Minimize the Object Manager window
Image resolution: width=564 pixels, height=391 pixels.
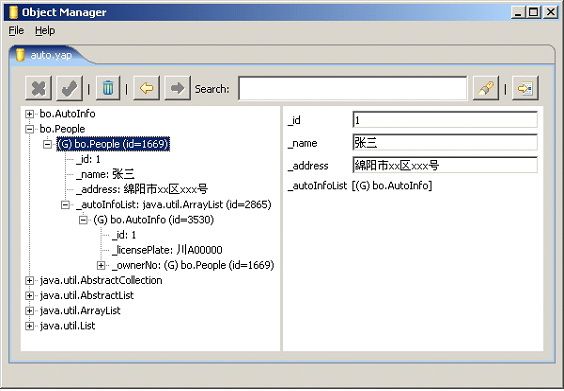(x=518, y=12)
